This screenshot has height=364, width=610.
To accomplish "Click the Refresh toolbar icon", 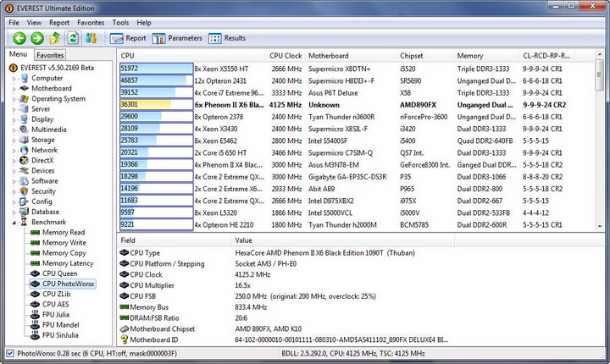I will tap(73, 38).
